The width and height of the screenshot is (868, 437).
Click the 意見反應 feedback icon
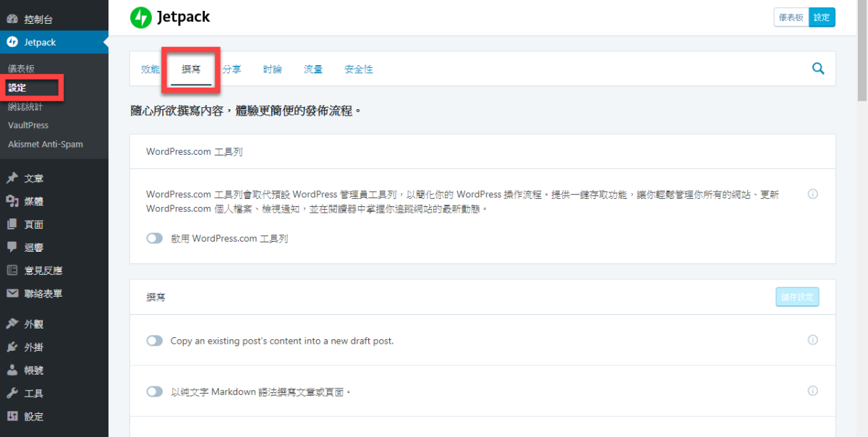tap(12, 271)
